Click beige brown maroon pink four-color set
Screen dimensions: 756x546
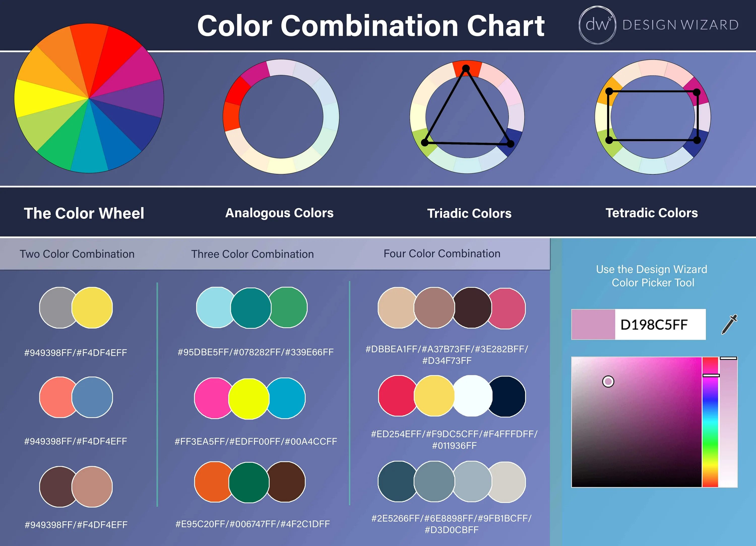(447, 308)
